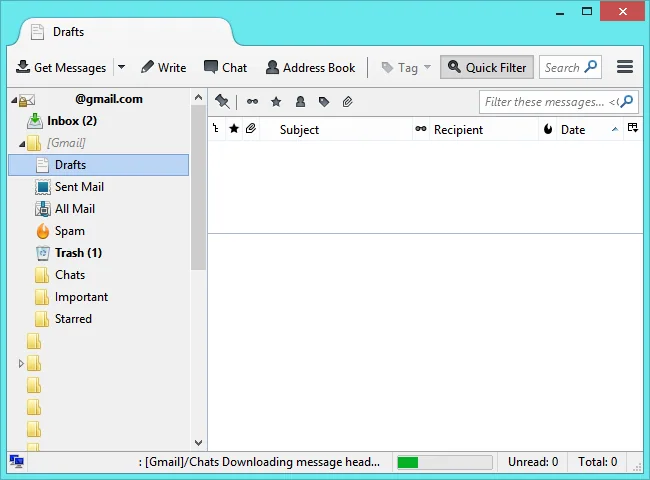Click the Total: 0 status text
This screenshot has height=480, width=650.
click(x=597, y=462)
